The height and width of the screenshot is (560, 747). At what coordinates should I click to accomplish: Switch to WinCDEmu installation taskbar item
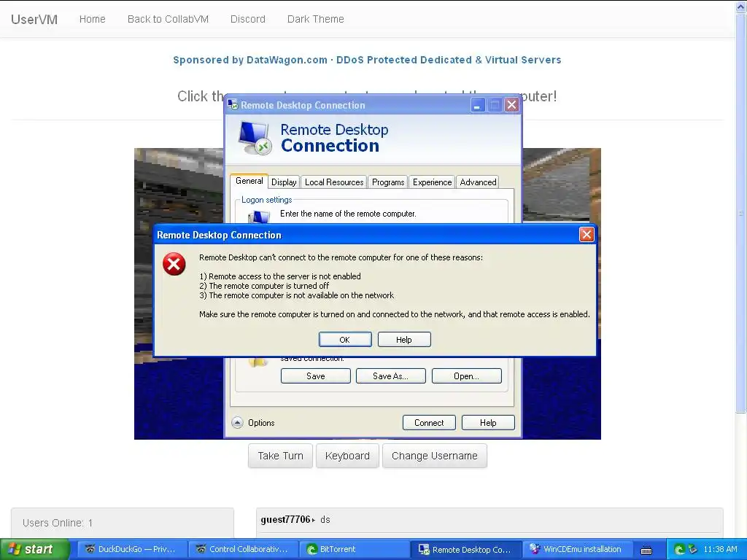tap(578, 549)
